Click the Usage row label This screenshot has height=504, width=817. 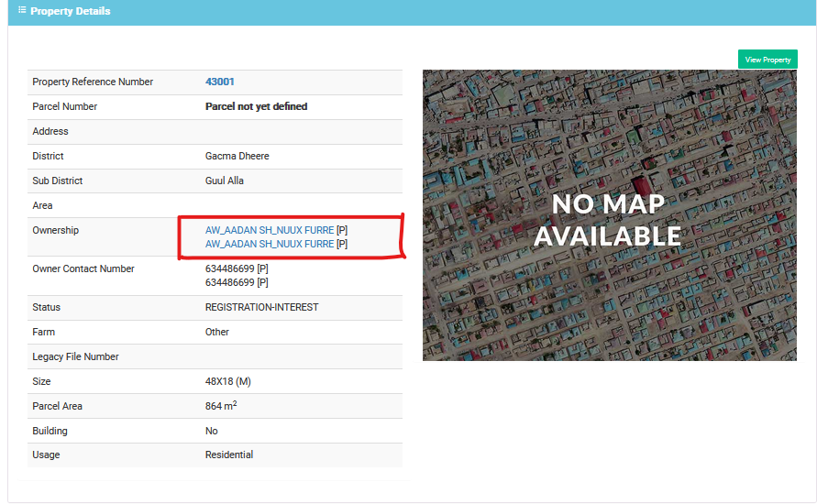coord(46,455)
